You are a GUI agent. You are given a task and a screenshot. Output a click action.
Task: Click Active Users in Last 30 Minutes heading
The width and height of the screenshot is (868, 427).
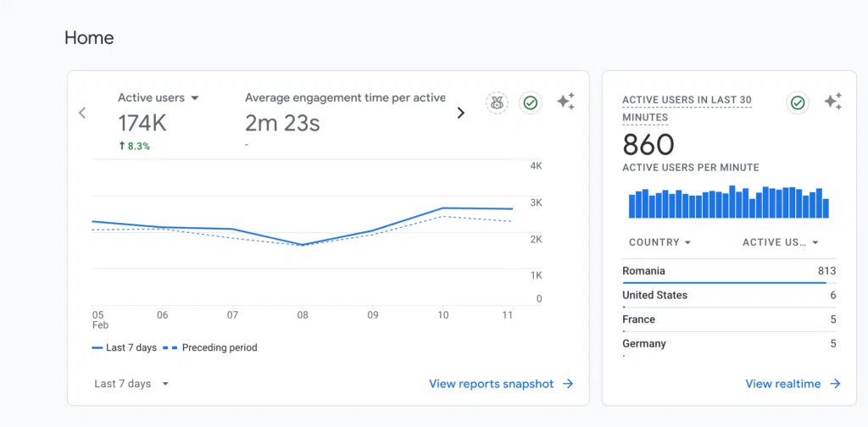pyautogui.click(x=687, y=108)
